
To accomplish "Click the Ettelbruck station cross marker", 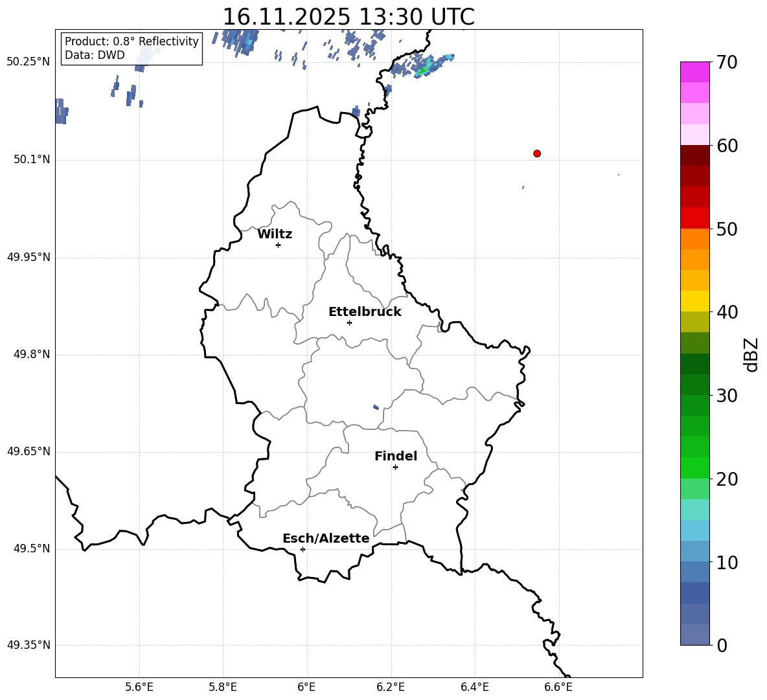I will [x=349, y=322].
